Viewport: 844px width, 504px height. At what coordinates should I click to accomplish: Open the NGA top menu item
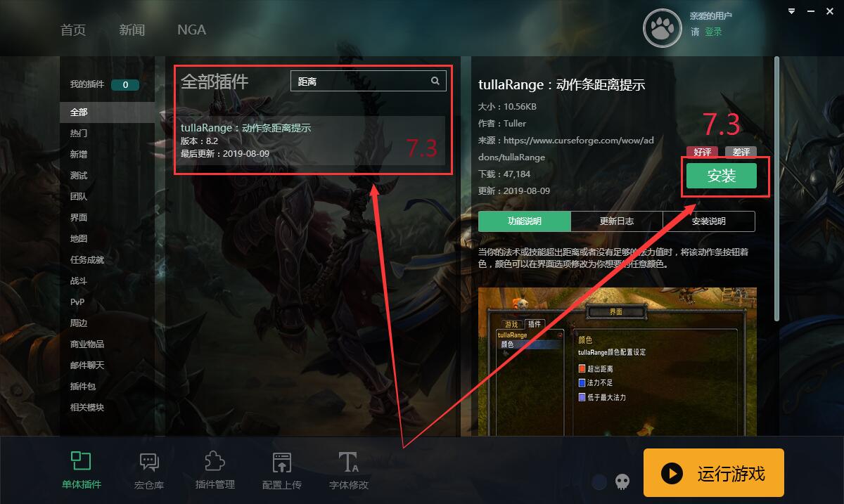(x=191, y=30)
